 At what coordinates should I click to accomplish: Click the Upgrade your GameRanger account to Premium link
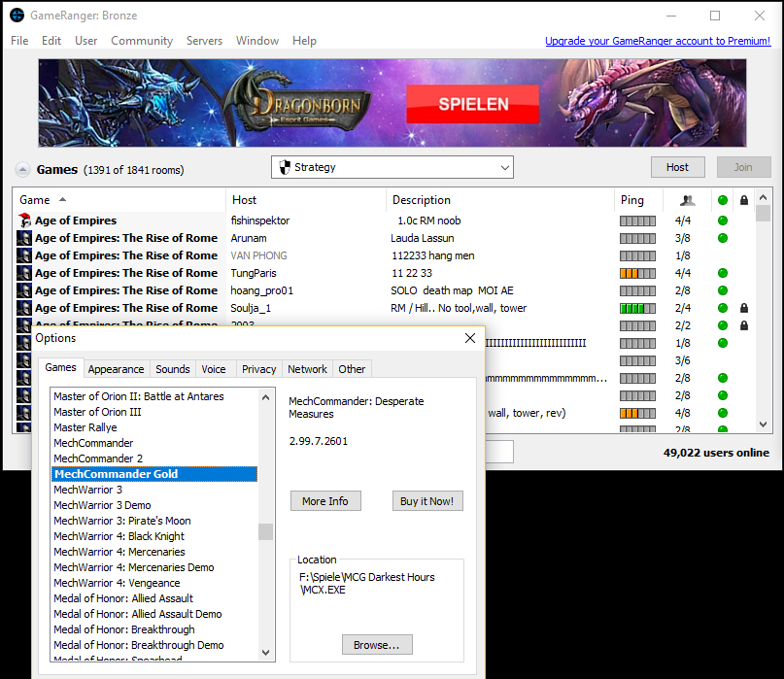pyautogui.click(x=658, y=41)
